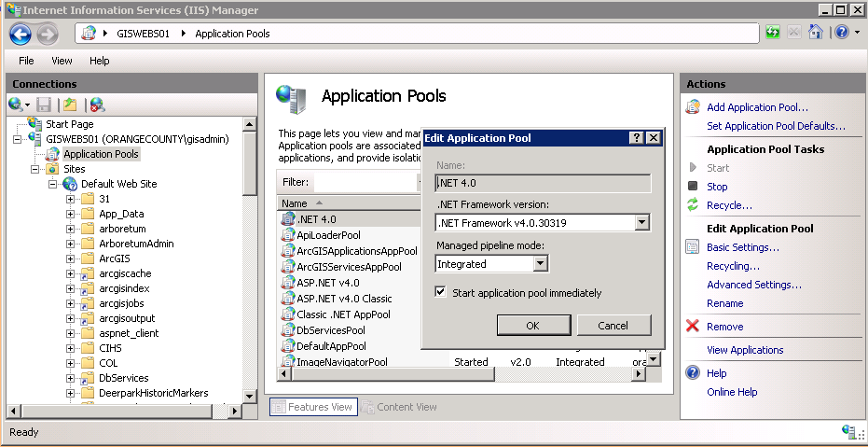Click the Stop square icon in Actions

(x=693, y=187)
